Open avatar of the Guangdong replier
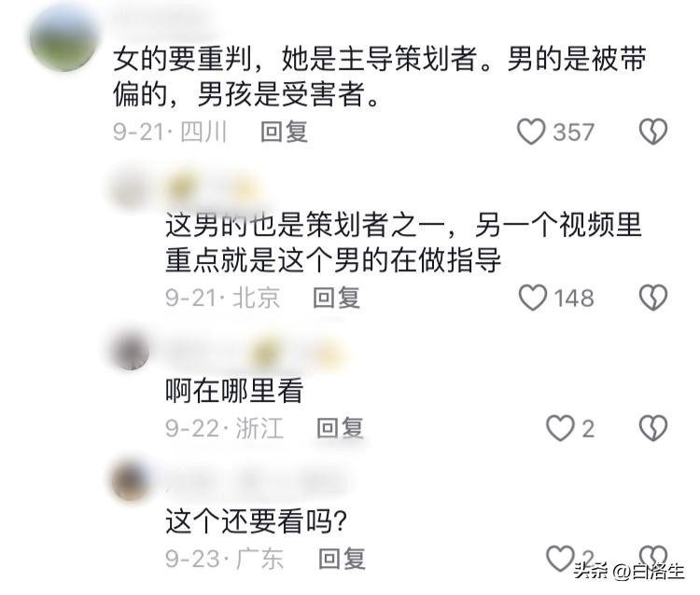Screen dimensions: 700x595 [x=131, y=482]
